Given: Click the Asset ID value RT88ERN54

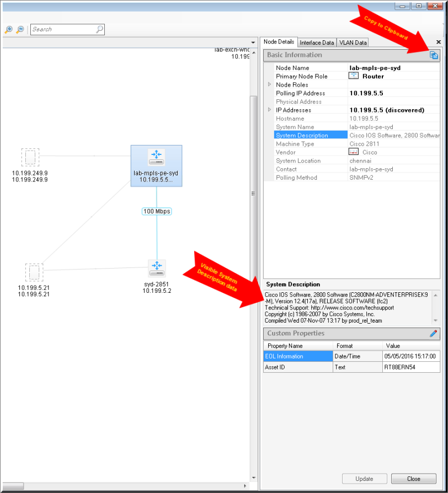Looking at the screenshot, I should 399,367.
